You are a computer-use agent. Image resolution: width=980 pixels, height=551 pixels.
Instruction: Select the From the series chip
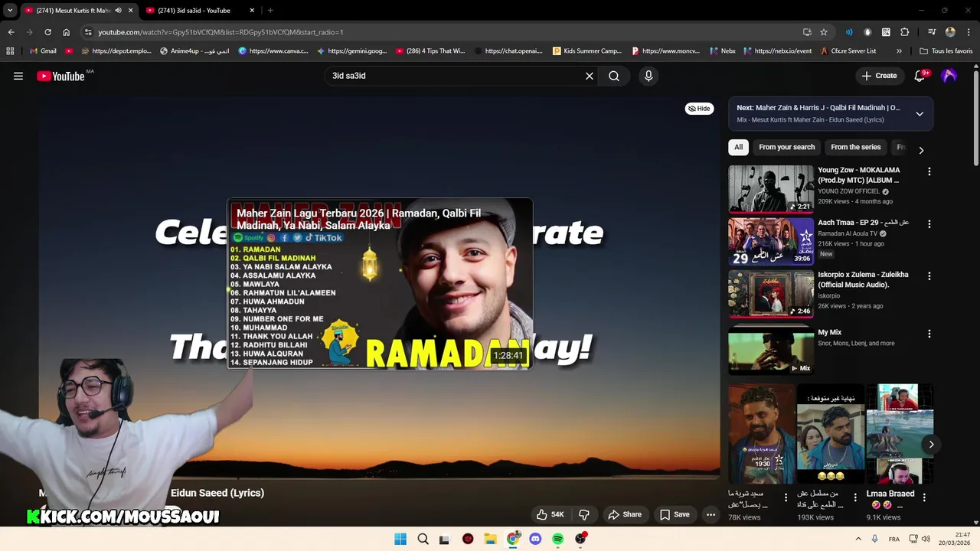tap(855, 147)
